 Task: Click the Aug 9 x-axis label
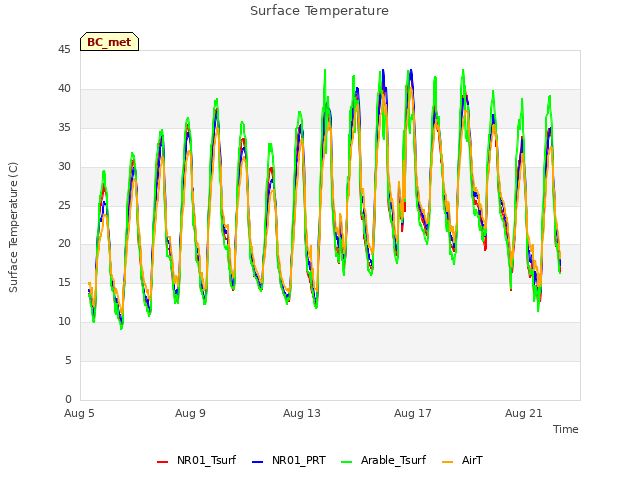190,413
